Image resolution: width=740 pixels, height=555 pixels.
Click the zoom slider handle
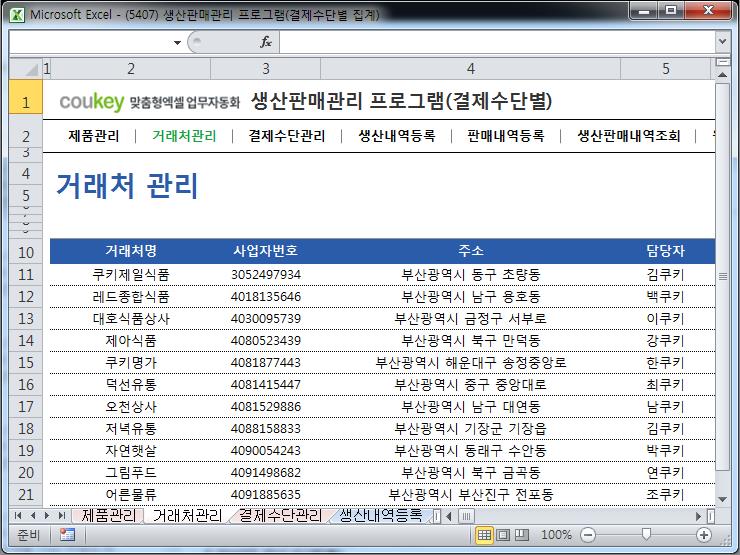click(x=646, y=534)
